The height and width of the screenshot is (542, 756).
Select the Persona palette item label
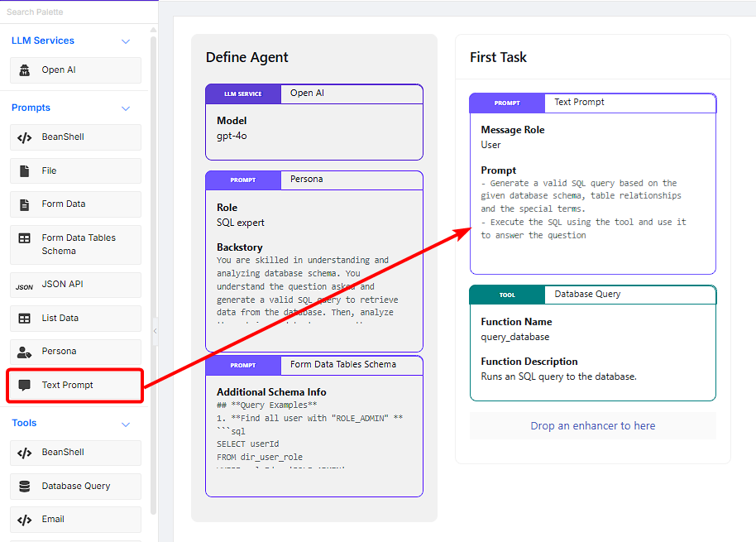[x=59, y=351]
